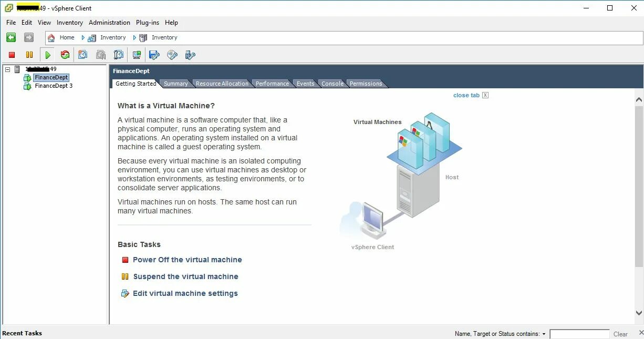Viewport: 644px width, 339px height.
Task: Switch to the Events tab
Action: click(305, 84)
